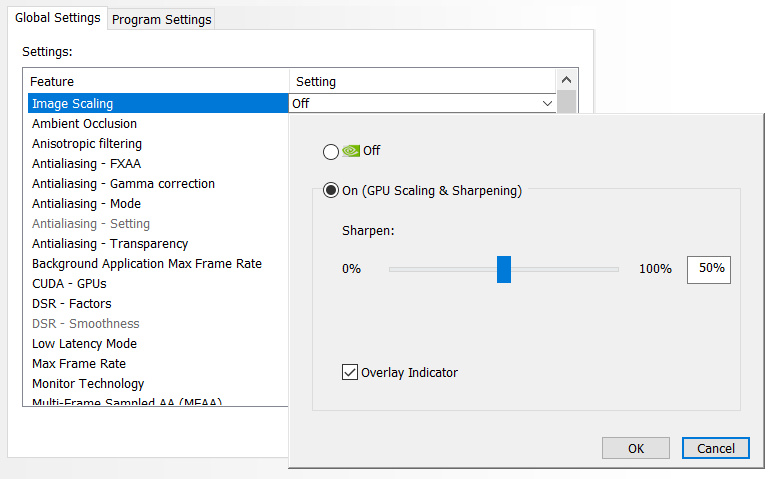Toggle the Overlay Indicator checkbox
This screenshot has height=479, width=775.
coord(350,372)
